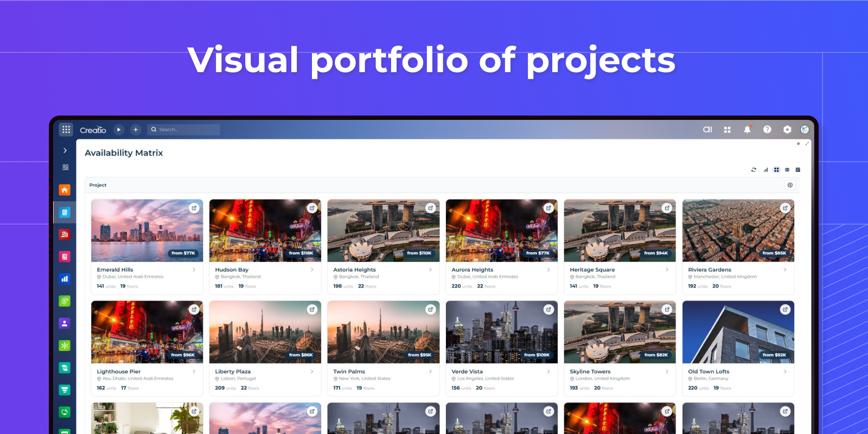Open Riviera Gardens external link icon
The width and height of the screenshot is (868, 434).
785,208
